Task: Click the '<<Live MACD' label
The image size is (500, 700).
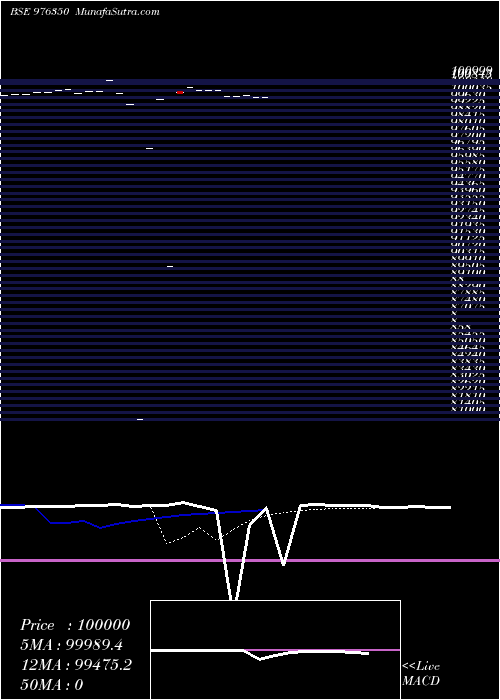Action: [x=421, y=673]
